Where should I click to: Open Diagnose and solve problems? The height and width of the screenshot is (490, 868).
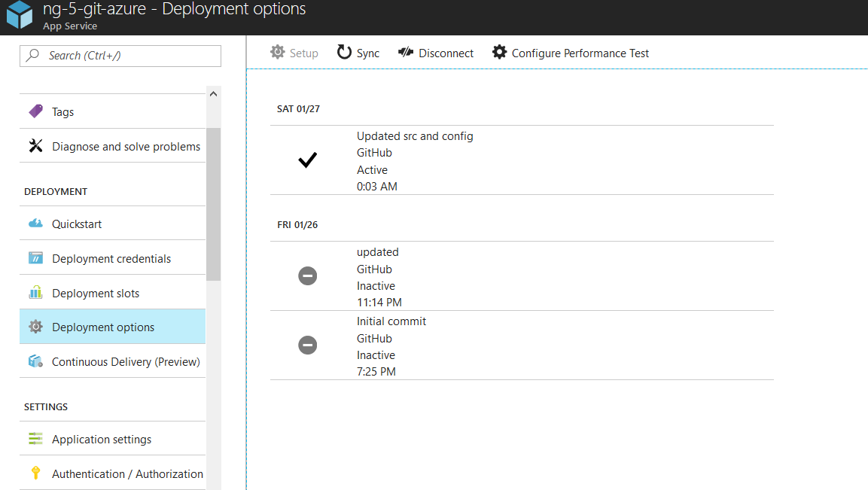coord(112,146)
